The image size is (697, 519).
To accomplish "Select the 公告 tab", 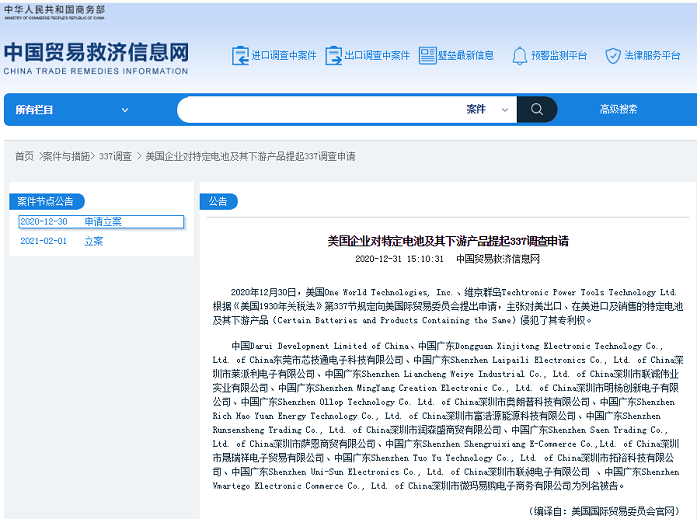I will pyautogui.click(x=218, y=201).
